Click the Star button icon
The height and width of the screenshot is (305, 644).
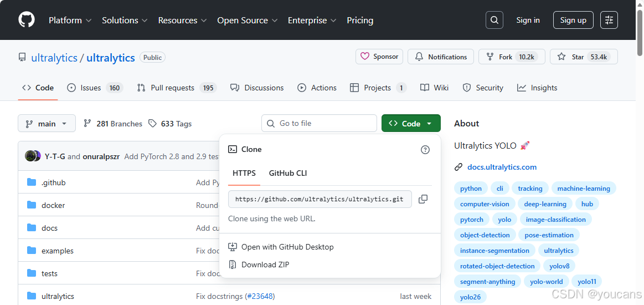(x=561, y=57)
